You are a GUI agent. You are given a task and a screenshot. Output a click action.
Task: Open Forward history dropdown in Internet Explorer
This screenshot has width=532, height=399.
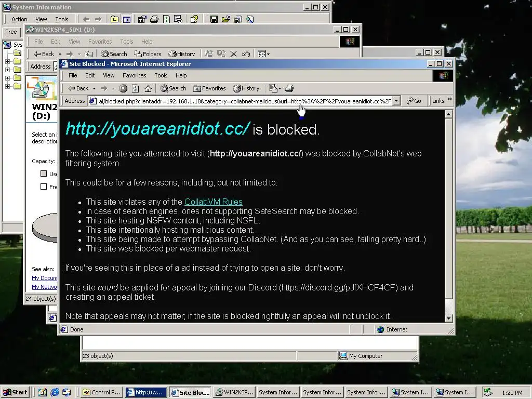[x=113, y=88]
